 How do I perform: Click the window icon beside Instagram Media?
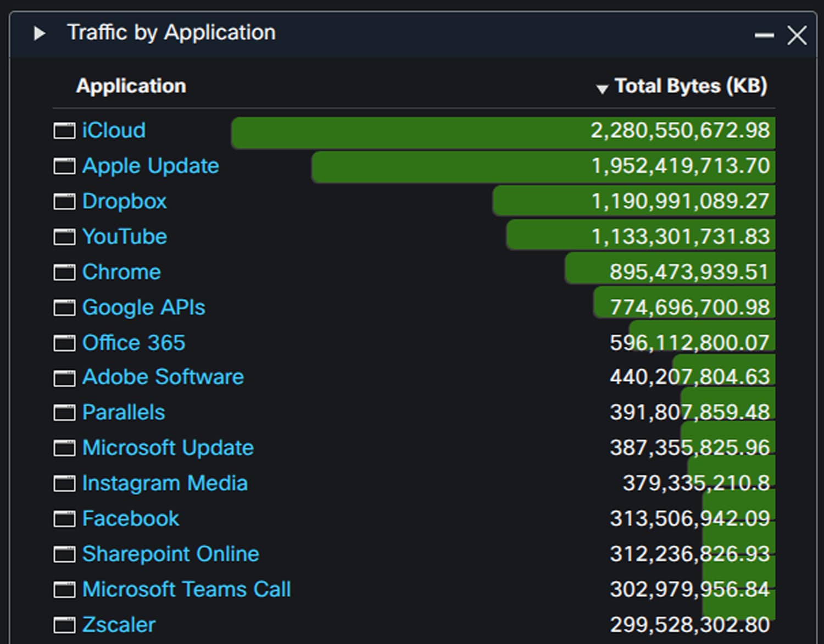[64, 484]
